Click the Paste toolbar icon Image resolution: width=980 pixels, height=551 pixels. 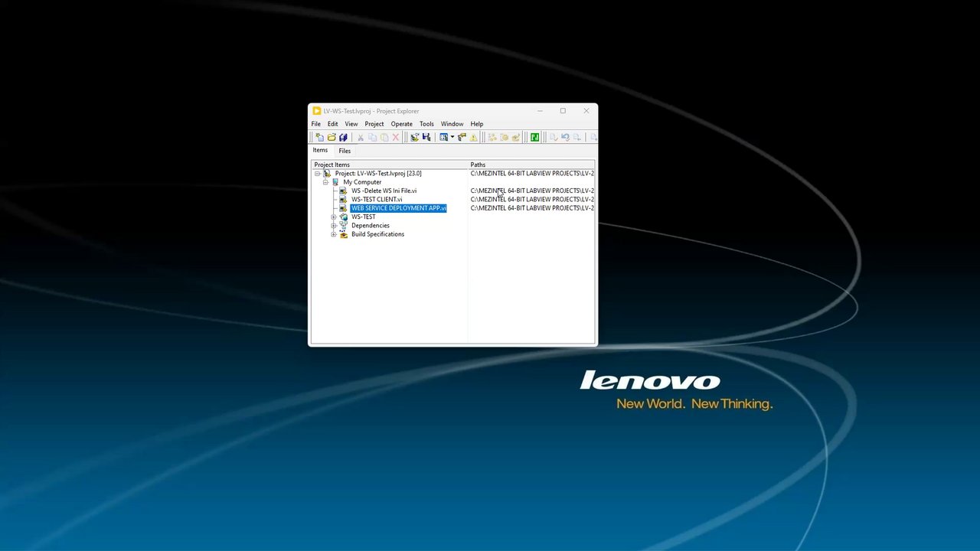[x=384, y=137]
